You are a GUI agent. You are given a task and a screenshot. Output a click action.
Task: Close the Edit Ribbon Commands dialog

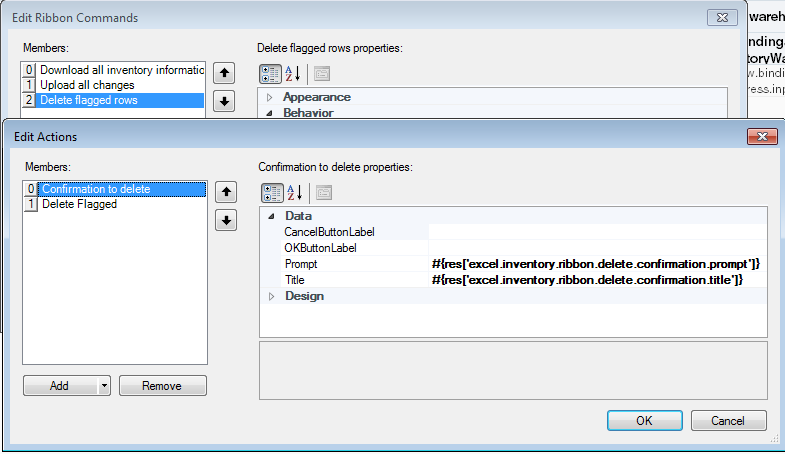pos(722,18)
